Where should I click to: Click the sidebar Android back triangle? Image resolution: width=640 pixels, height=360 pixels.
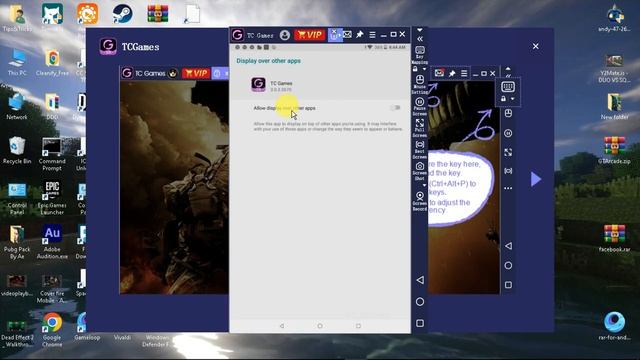pos(420,280)
